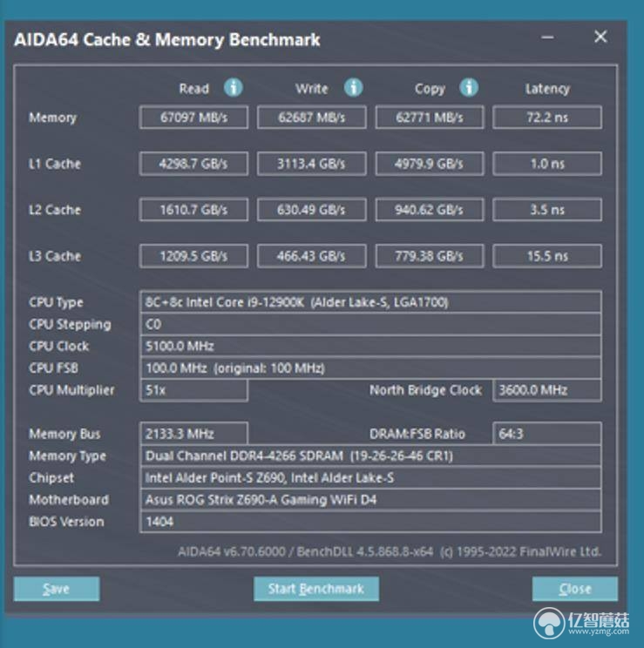Click the DRAM:FSB Ratio value 64:3
644x648 pixels.
point(547,434)
